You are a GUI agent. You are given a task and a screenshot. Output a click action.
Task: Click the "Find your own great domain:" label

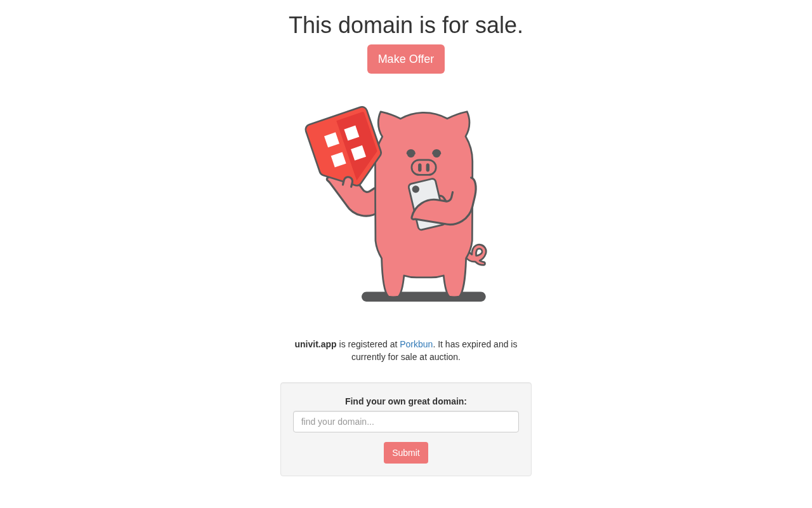pyautogui.click(x=406, y=401)
